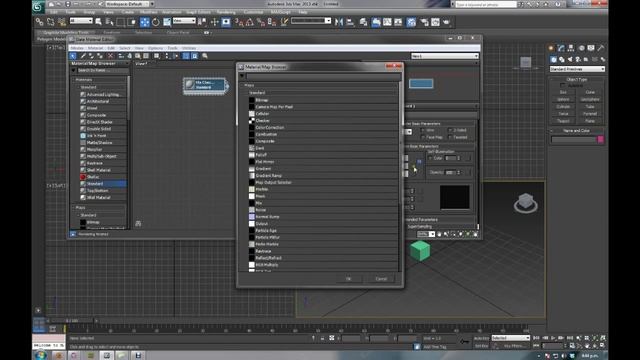Click OK in Material/Map Browser dialog

pyautogui.click(x=349, y=279)
